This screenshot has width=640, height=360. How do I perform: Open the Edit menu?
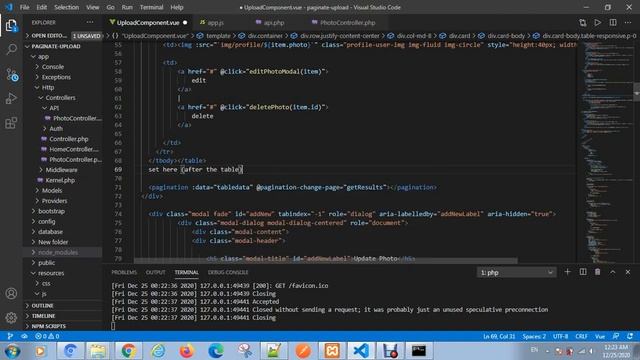(x=42, y=7)
